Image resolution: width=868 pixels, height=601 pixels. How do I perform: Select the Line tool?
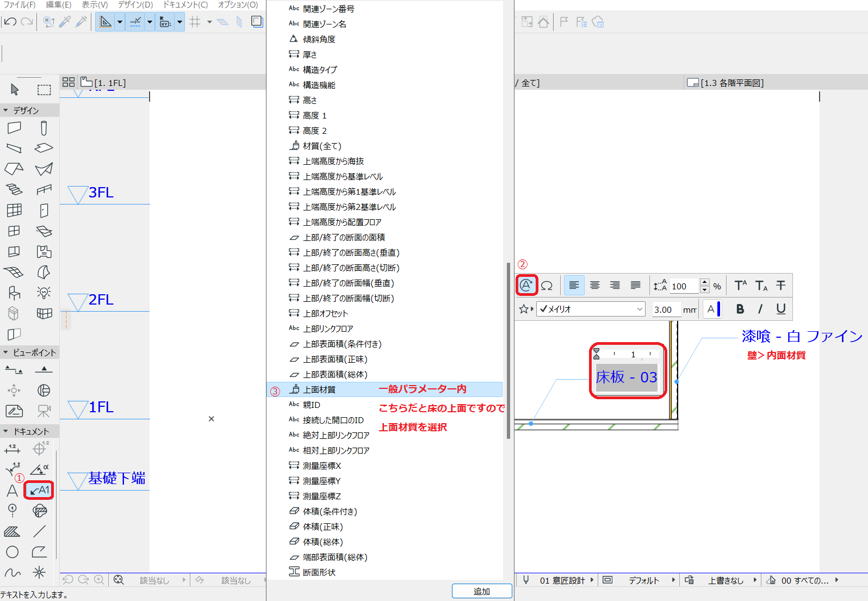pos(39,531)
